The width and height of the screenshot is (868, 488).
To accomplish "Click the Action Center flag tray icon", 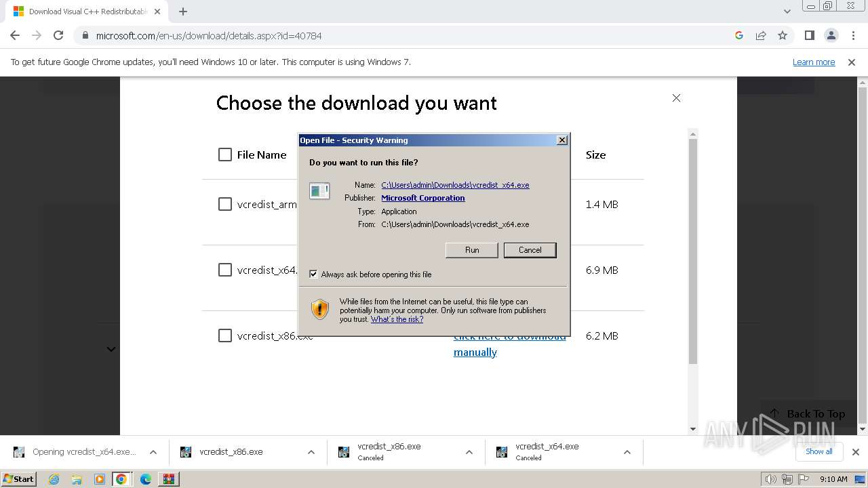I will point(804,480).
